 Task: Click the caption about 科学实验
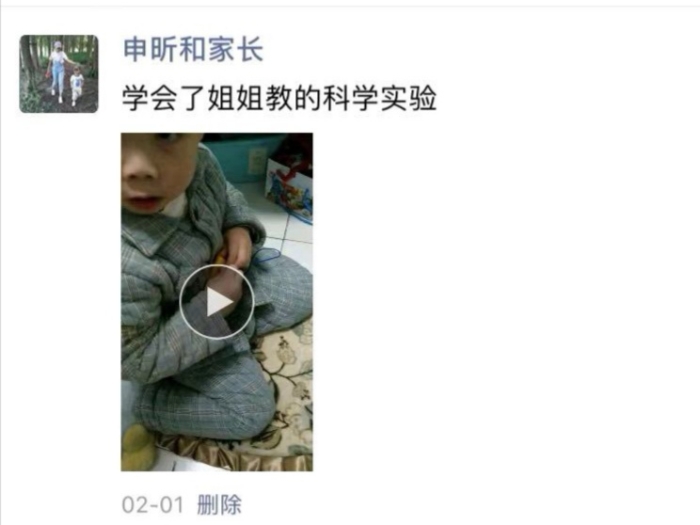tap(279, 98)
